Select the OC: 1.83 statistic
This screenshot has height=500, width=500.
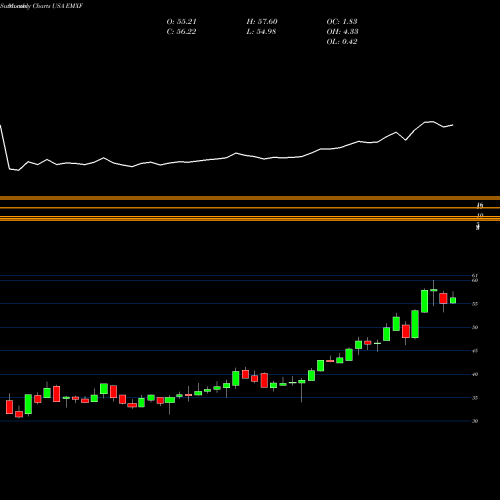pos(342,22)
